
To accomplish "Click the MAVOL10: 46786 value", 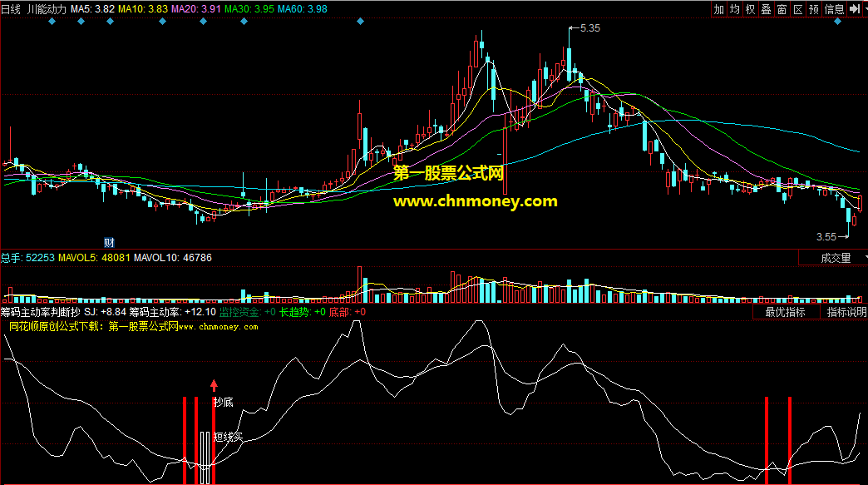I will [x=173, y=258].
